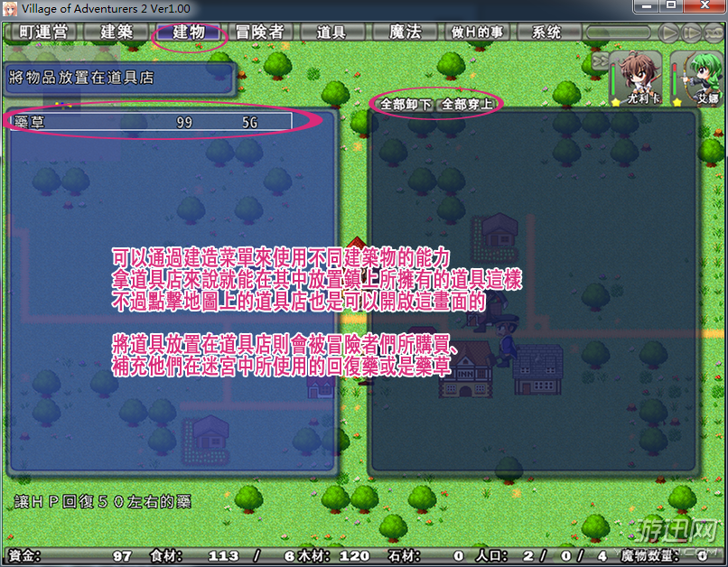Click the star icon on 尤利卡's portrait
This screenshot has width=728, height=567.
[616, 102]
